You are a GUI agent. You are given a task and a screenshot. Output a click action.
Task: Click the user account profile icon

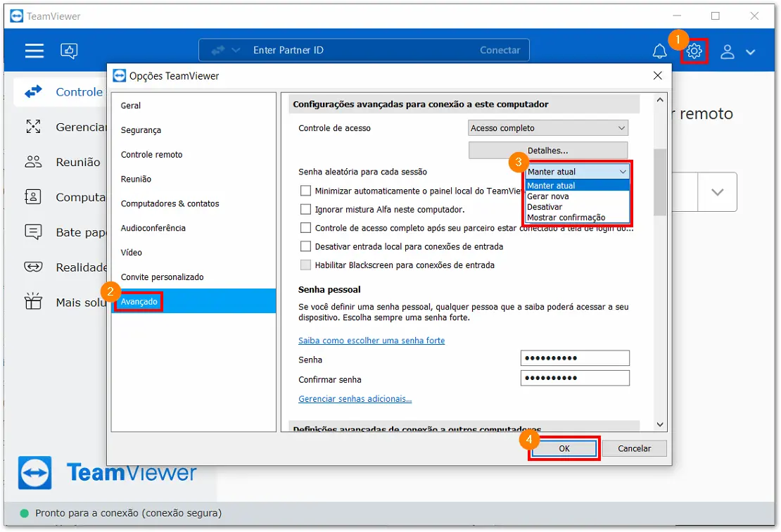tap(728, 51)
